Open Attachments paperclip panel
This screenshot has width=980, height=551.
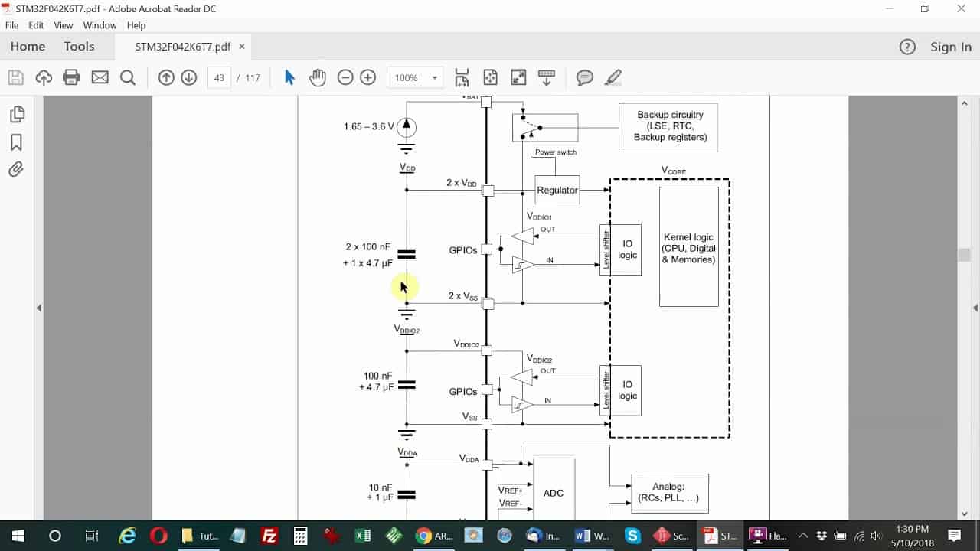[x=16, y=169]
